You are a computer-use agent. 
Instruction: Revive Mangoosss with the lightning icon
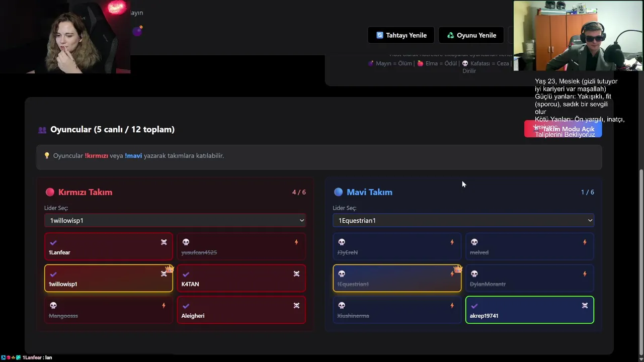point(164,306)
